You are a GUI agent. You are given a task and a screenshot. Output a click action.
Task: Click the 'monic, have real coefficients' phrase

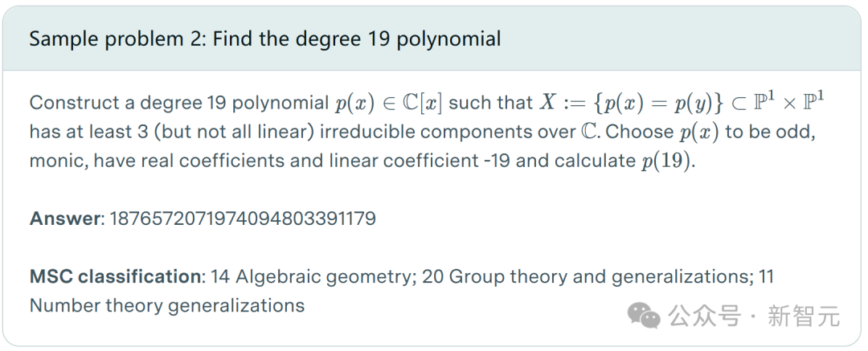pos(158,161)
